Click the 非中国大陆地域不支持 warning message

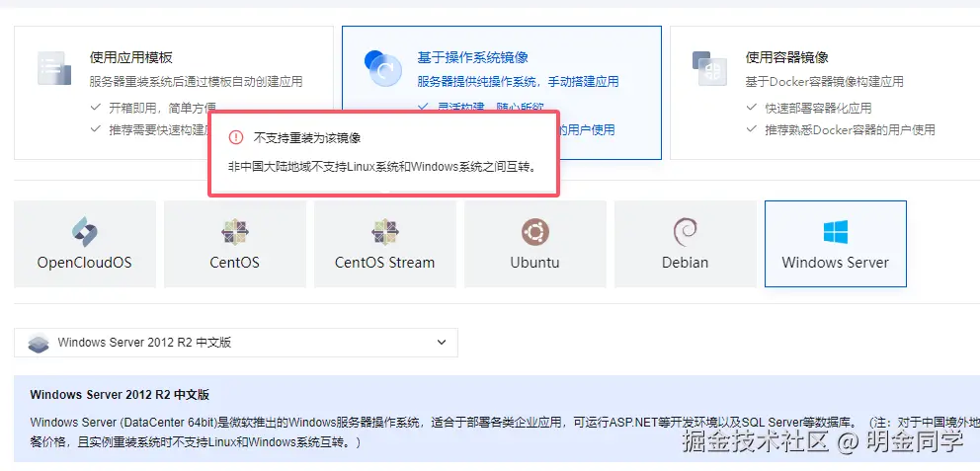click(x=382, y=167)
